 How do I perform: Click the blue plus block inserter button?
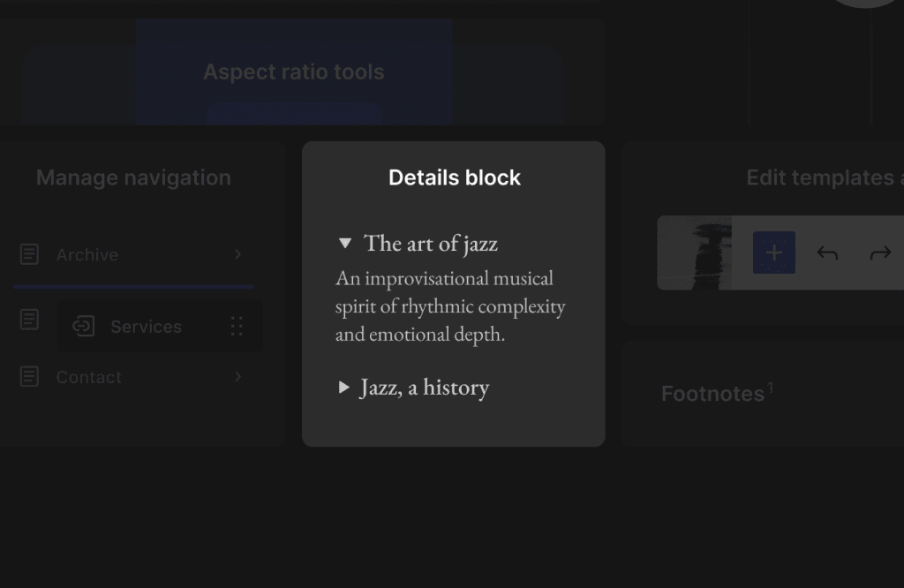(x=774, y=253)
